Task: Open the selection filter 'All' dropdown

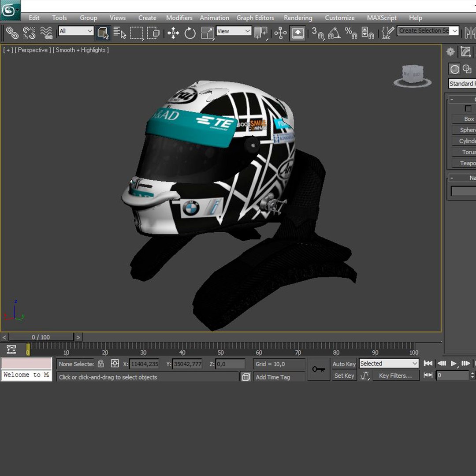Action: click(76, 31)
